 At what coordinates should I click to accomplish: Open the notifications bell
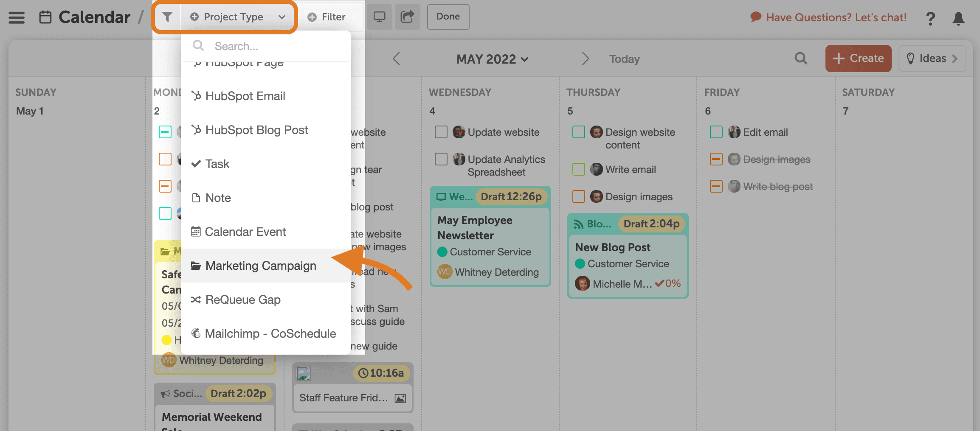[958, 18]
